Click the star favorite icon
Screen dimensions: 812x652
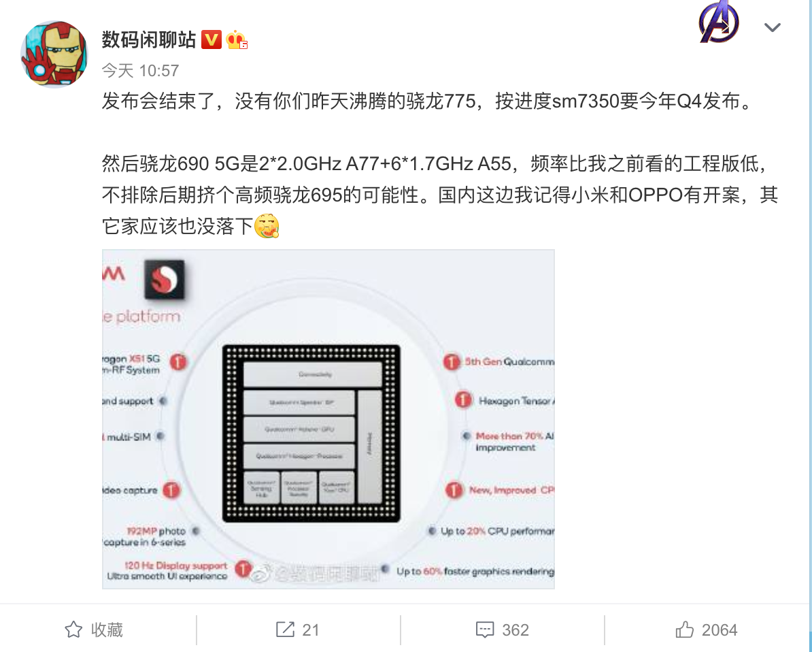73,630
